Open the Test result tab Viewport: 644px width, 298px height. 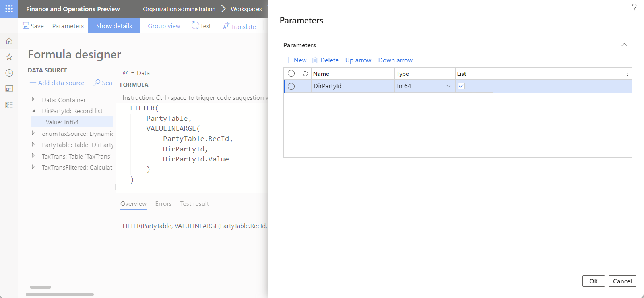[194, 203]
